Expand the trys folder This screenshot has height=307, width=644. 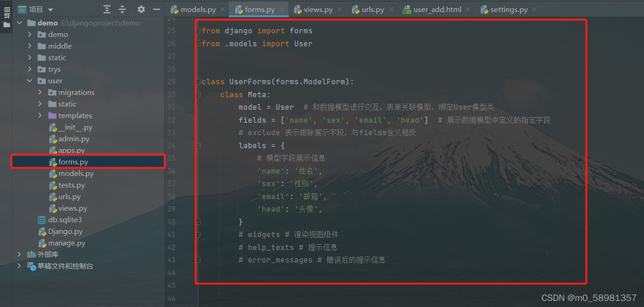[x=30, y=69]
